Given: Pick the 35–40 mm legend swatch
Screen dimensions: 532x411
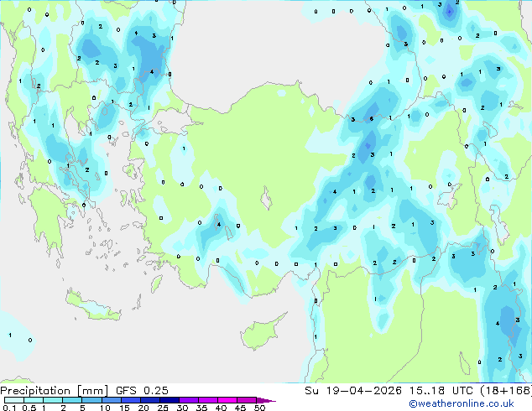Looking at the screenshot, I should point(208,400).
